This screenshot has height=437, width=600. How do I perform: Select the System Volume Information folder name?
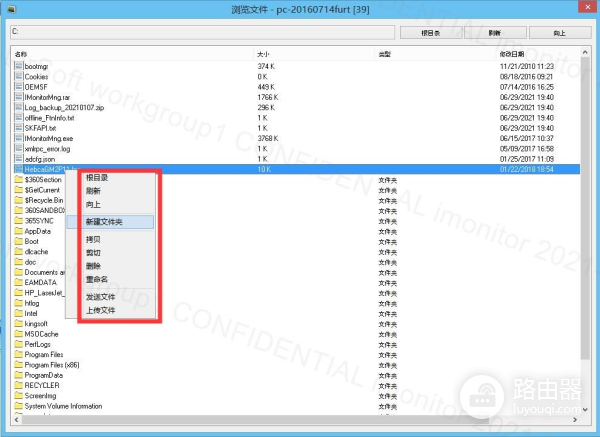pyautogui.click(x=64, y=406)
